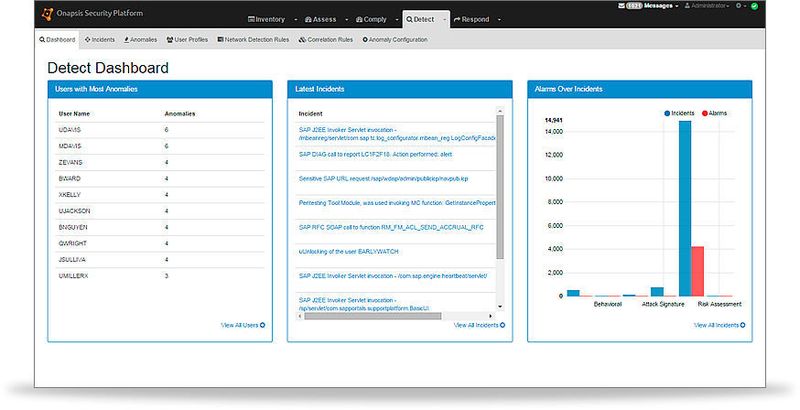Select user BWARD in the table

pos(69,179)
